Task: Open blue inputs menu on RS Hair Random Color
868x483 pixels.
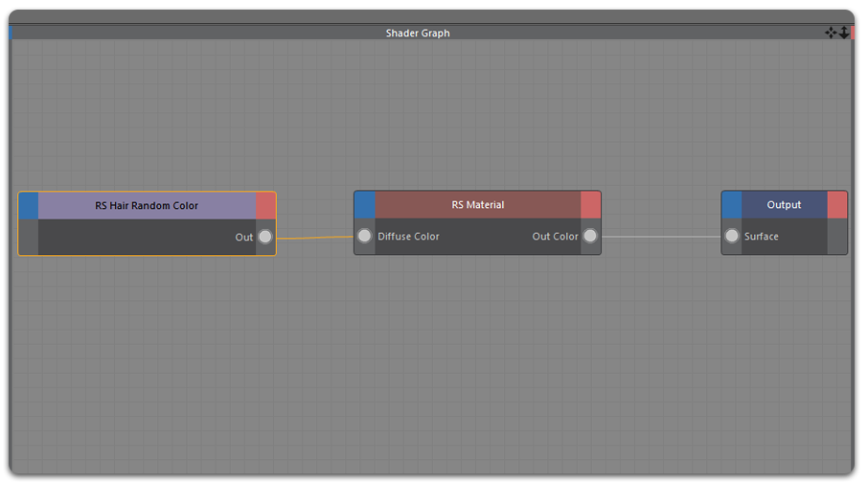Action: [x=29, y=205]
